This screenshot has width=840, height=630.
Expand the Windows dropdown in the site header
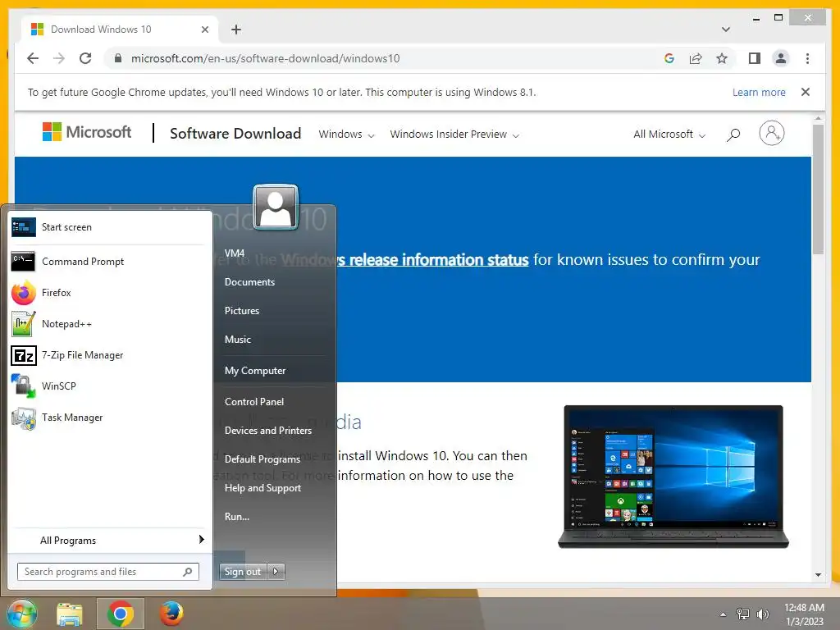point(346,135)
